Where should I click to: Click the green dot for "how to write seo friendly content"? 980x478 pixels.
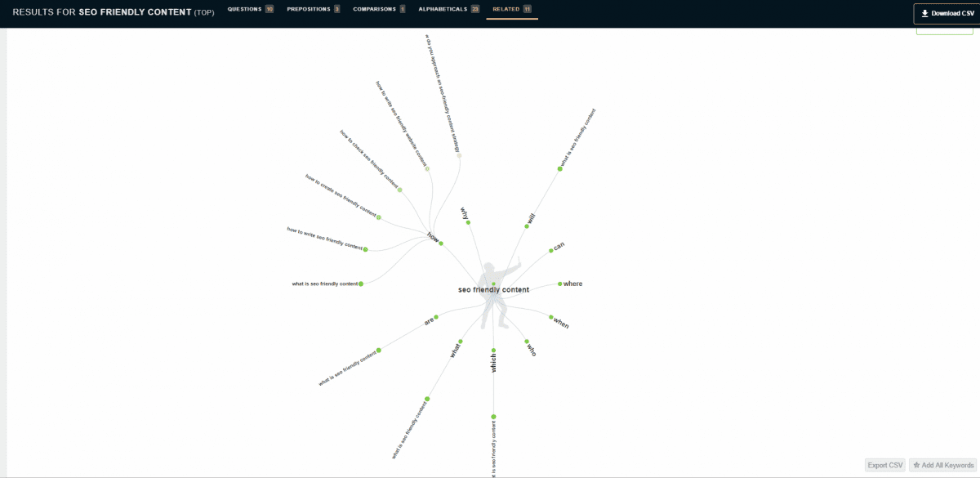pyautogui.click(x=366, y=249)
